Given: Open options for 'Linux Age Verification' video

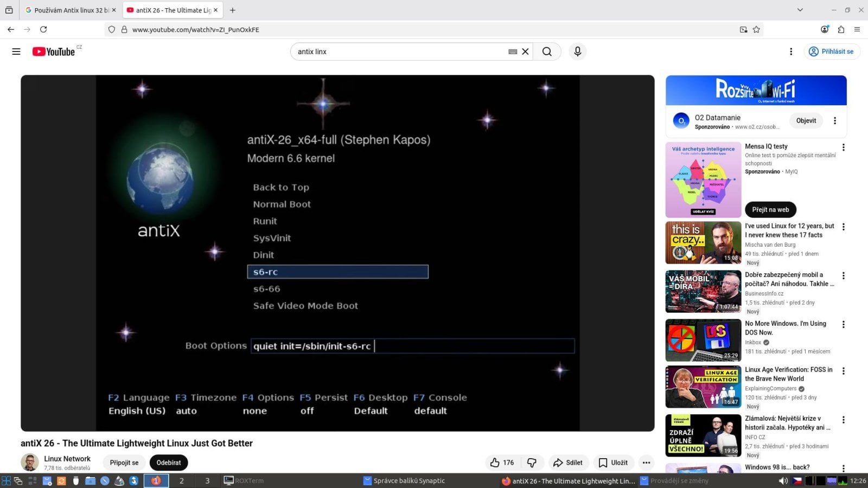Looking at the screenshot, I should tap(844, 371).
